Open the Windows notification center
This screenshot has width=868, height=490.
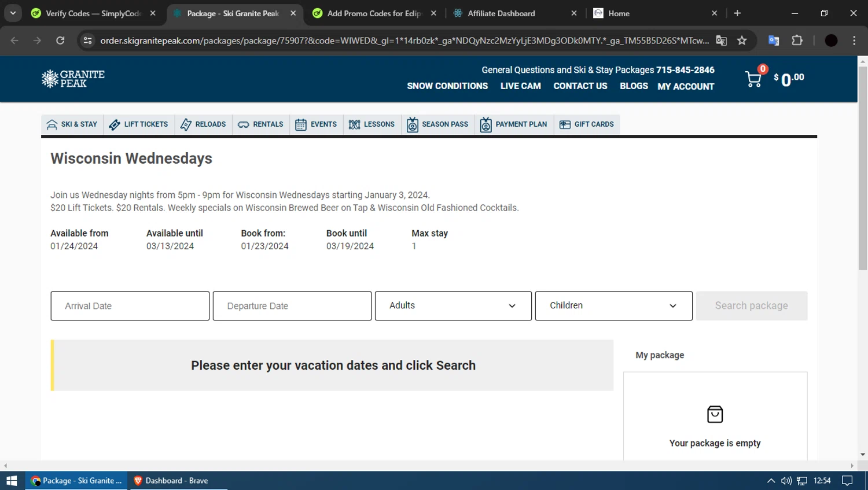coord(847,481)
